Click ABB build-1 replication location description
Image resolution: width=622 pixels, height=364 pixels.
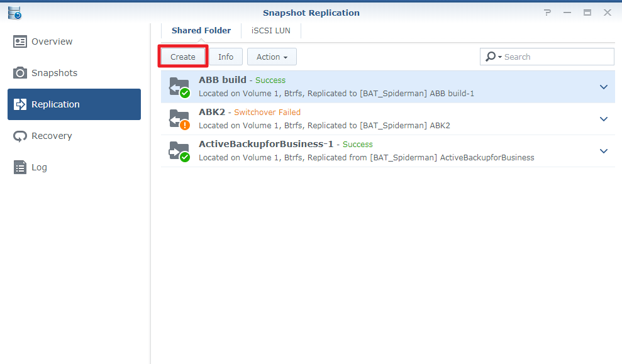pos(336,94)
